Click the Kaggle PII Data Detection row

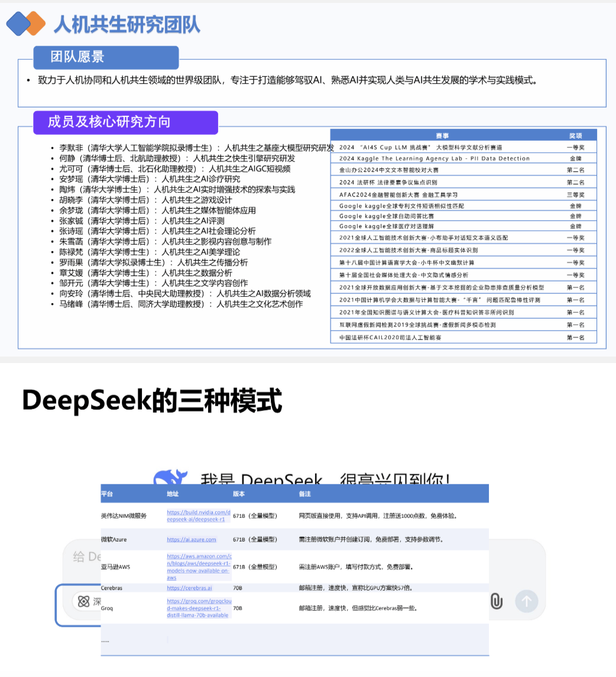point(463,158)
